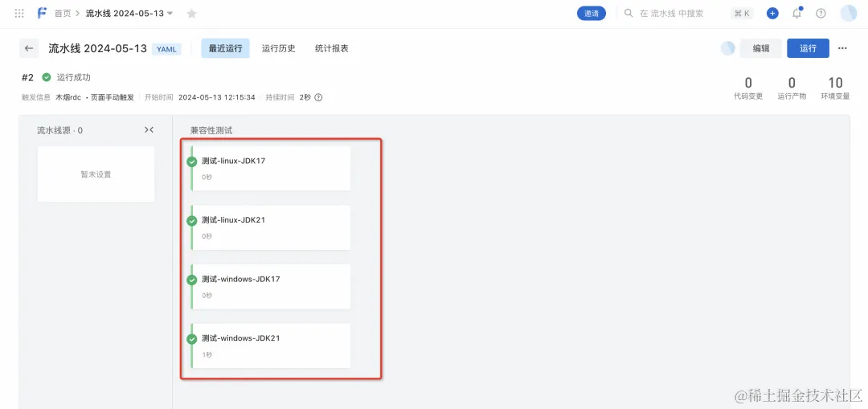Click the 暂未设置 source card
The width and height of the screenshot is (868, 409).
(x=96, y=174)
